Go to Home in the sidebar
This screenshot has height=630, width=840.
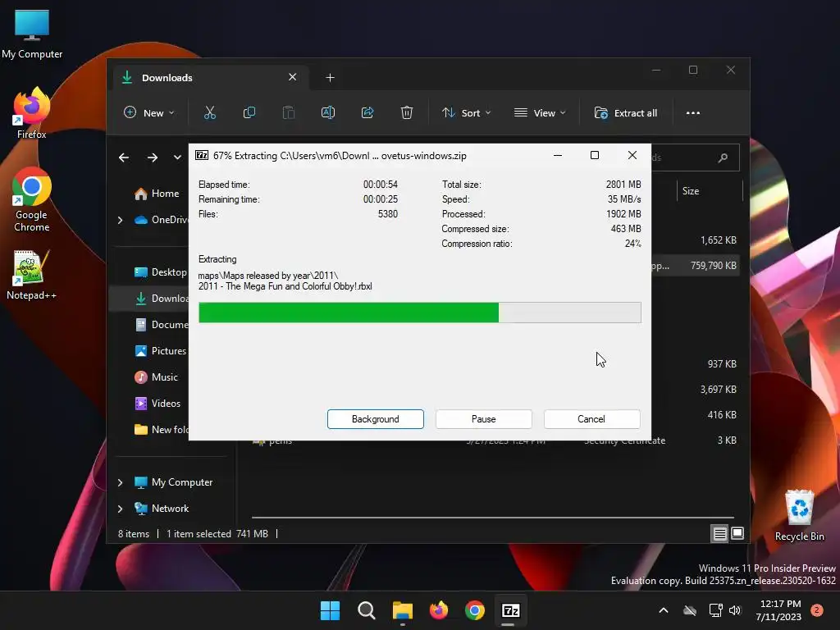(157, 194)
